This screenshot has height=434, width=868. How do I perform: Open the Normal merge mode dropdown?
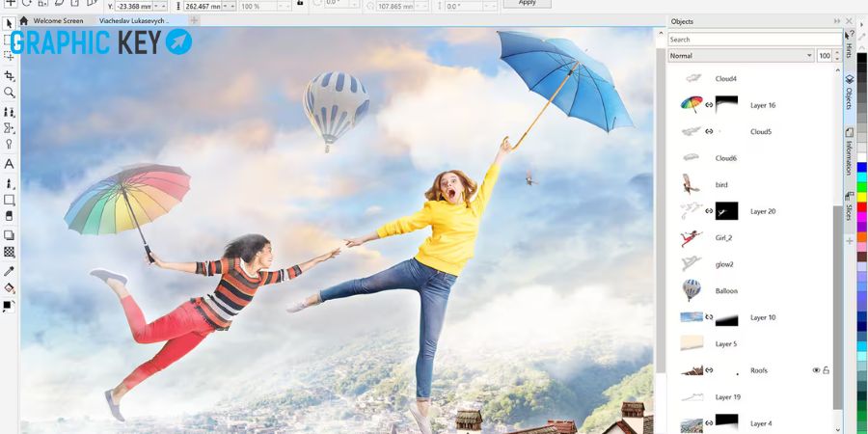tap(741, 56)
